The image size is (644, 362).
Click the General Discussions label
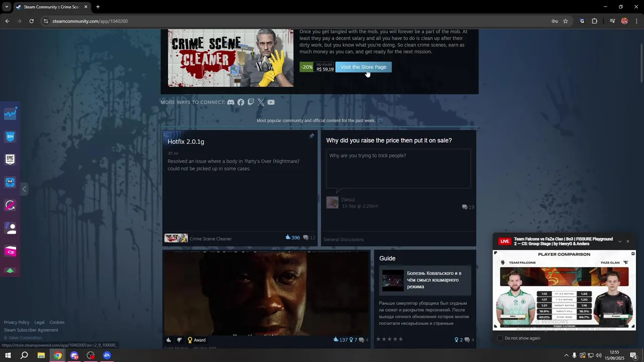[344, 239]
